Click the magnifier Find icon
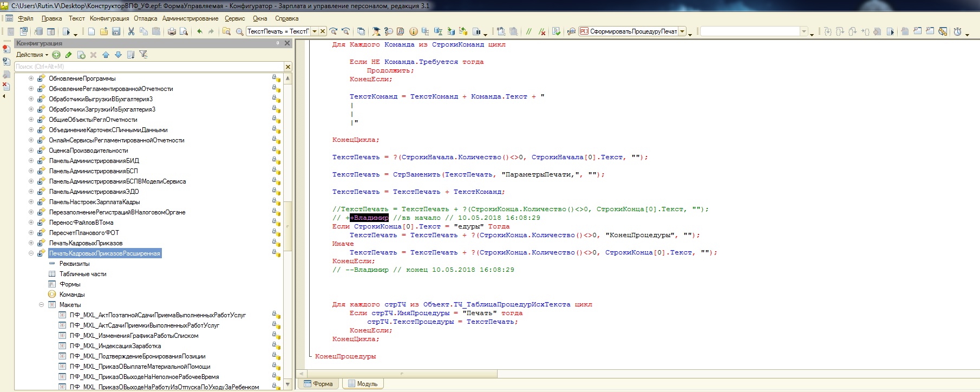Screen dimensions: 980x392 239,31
